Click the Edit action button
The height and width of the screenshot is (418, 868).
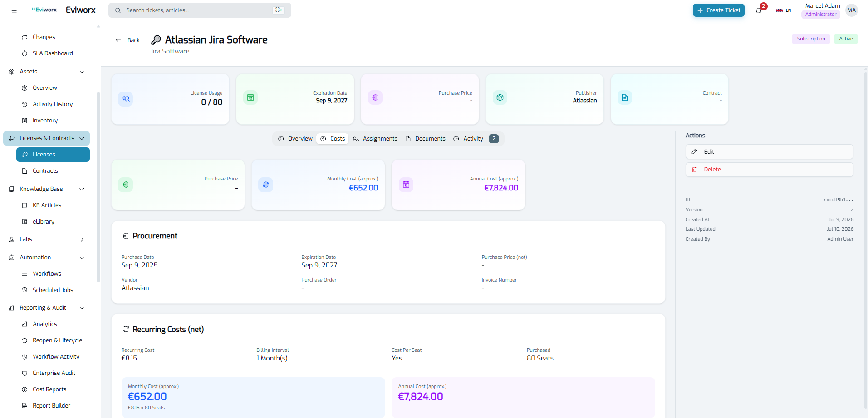(x=770, y=152)
